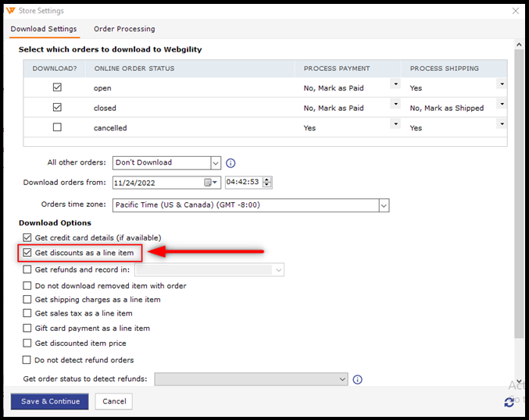Open the Orders time zone dropdown
529x420 pixels.
pos(384,205)
